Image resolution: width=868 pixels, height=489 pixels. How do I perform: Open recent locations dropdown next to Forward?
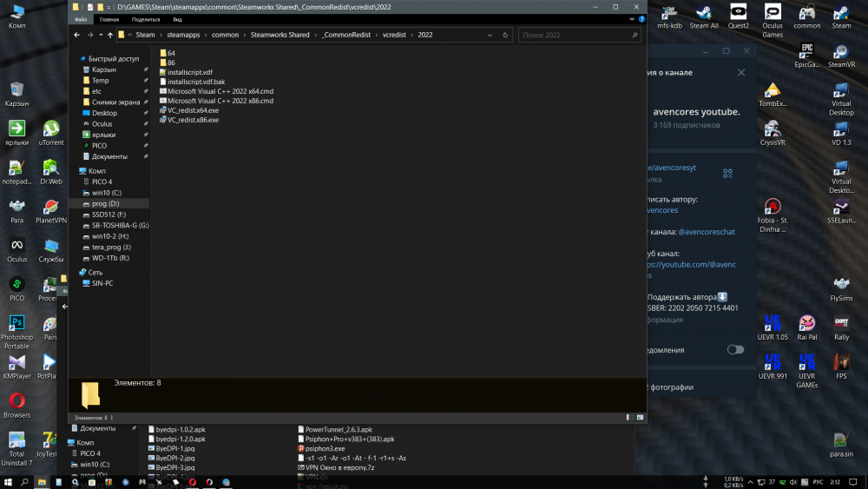(x=100, y=35)
